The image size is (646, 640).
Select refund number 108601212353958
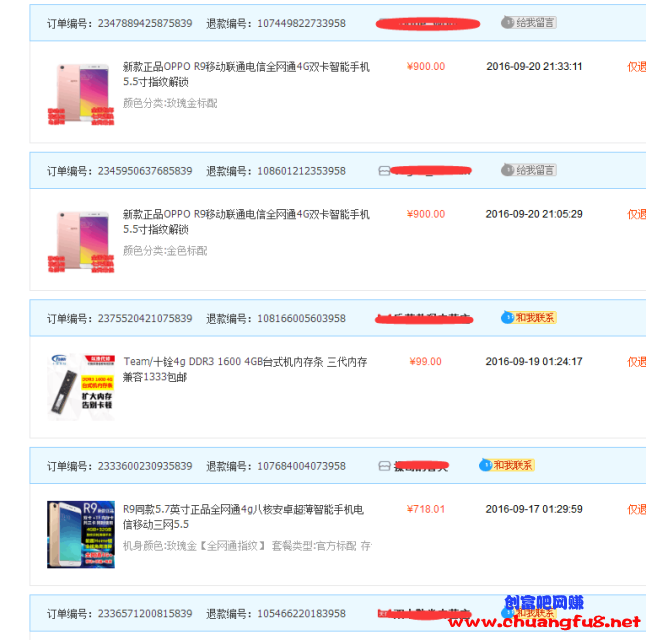coord(301,171)
